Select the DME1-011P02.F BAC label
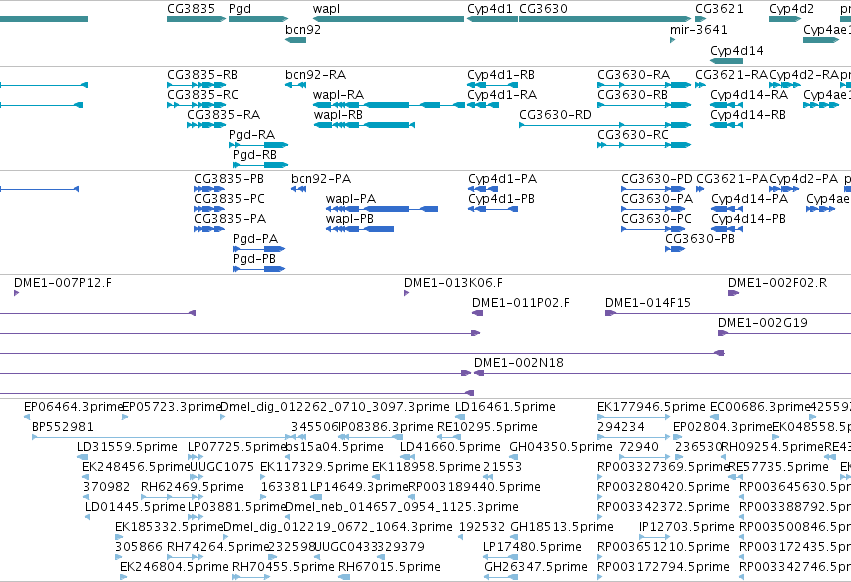The image size is (851, 582). tap(521, 303)
